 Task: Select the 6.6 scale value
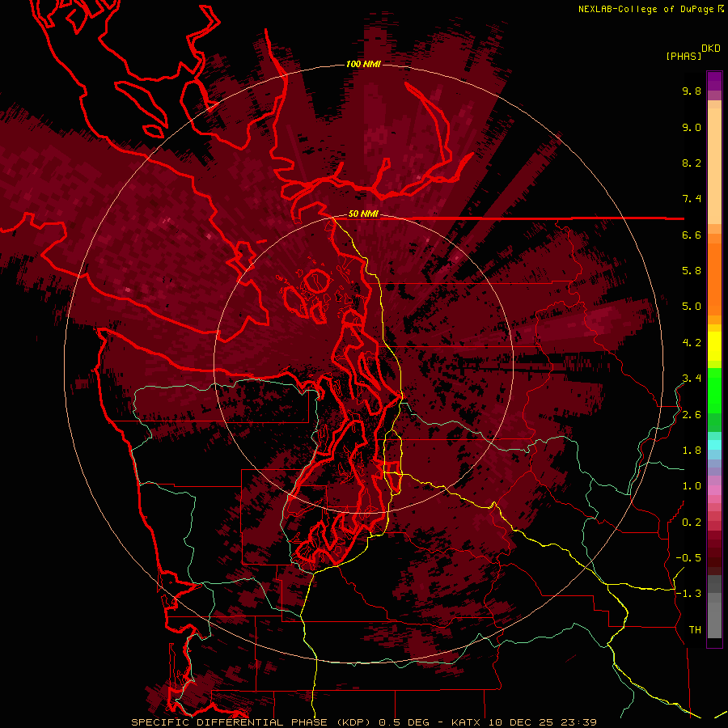(692, 235)
